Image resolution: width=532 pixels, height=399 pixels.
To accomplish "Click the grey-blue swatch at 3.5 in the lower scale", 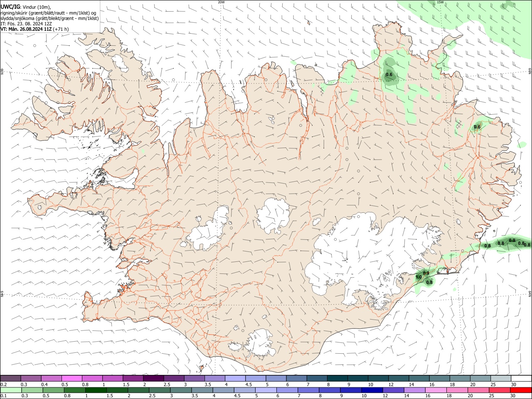I will pyautogui.click(x=202, y=390).
